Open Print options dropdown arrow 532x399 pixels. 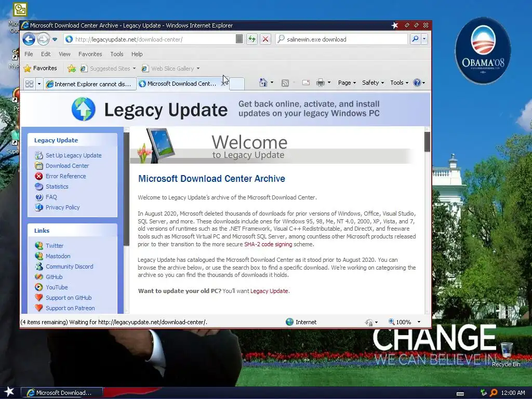click(x=329, y=83)
